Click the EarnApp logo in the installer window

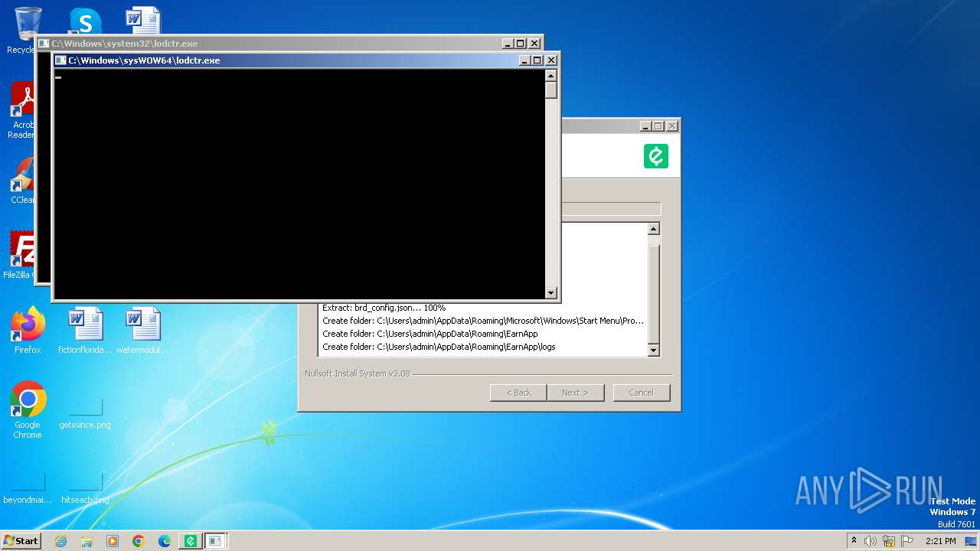pyautogui.click(x=656, y=156)
